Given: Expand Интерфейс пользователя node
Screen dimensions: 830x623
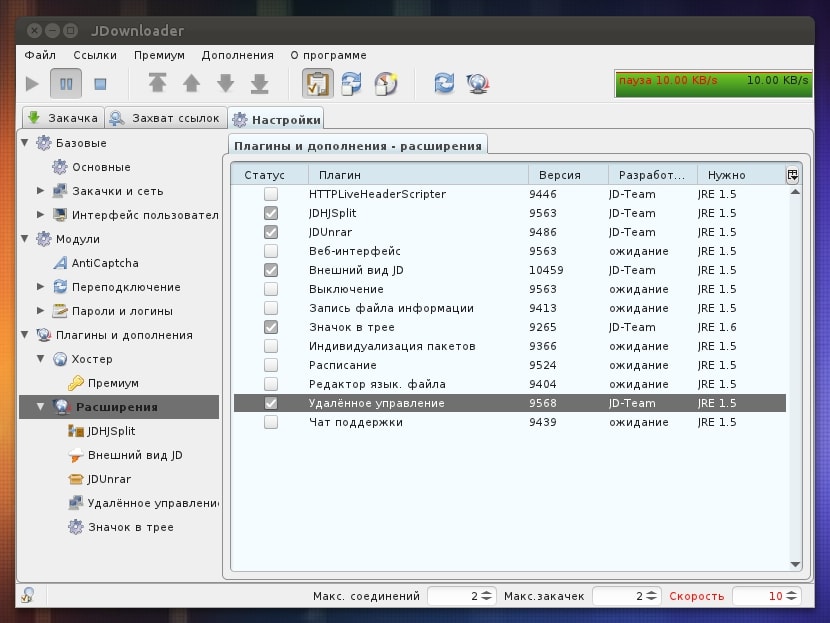Looking at the screenshot, I should (x=41, y=214).
